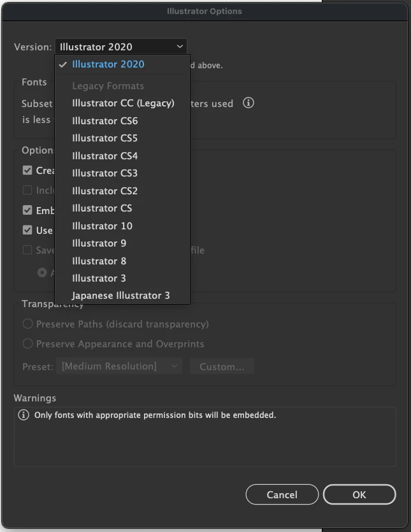Confirm with the OK button

pyautogui.click(x=359, y=494)
